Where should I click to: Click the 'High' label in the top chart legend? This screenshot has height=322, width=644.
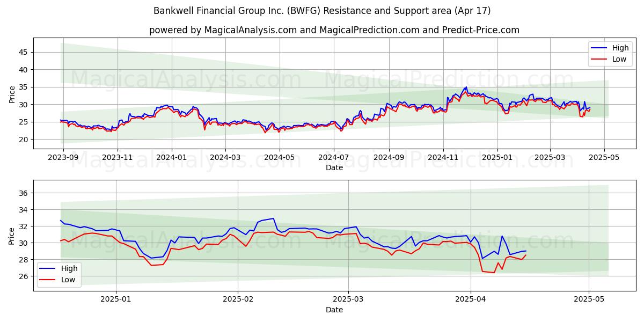coord(620,48)
